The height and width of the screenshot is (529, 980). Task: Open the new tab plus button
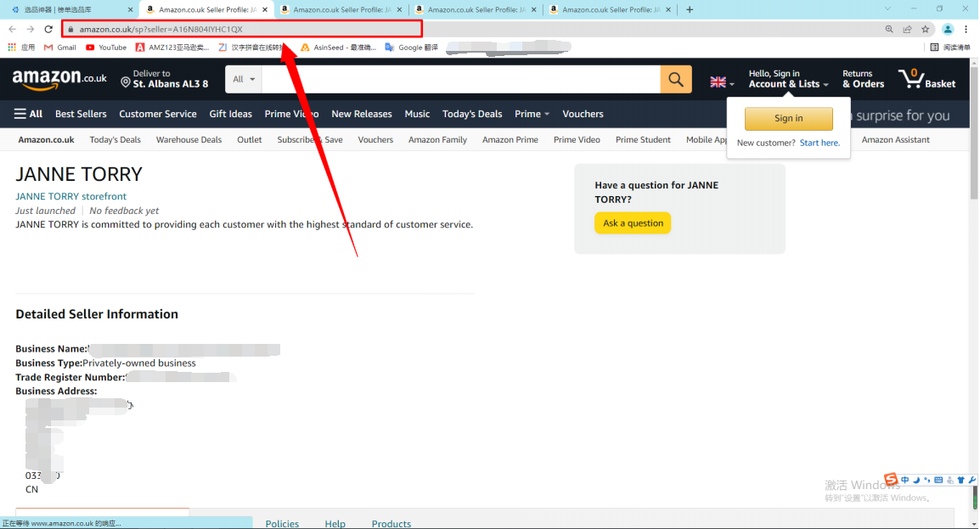(690, 9)
